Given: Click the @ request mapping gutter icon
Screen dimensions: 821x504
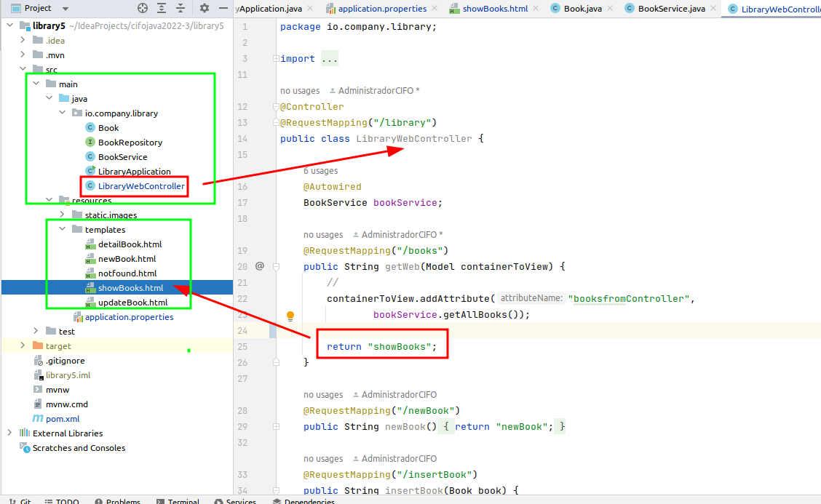Looking at the screenshot, I should point(260,266).
